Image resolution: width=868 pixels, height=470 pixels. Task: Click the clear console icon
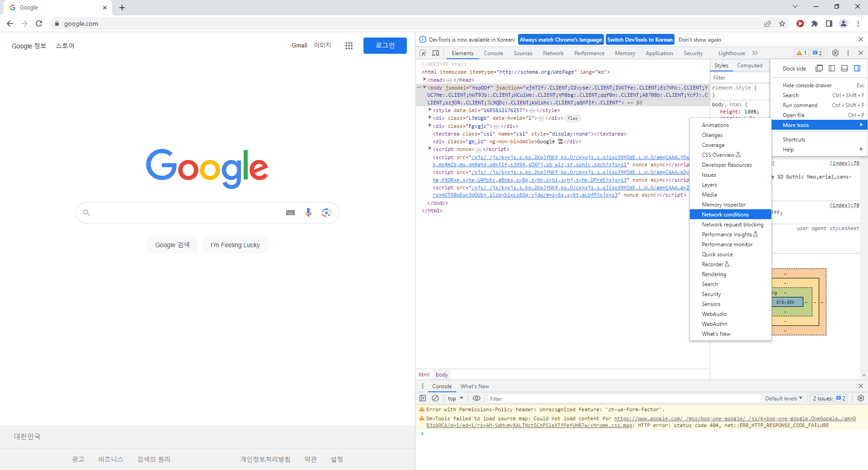click(435, 398)
